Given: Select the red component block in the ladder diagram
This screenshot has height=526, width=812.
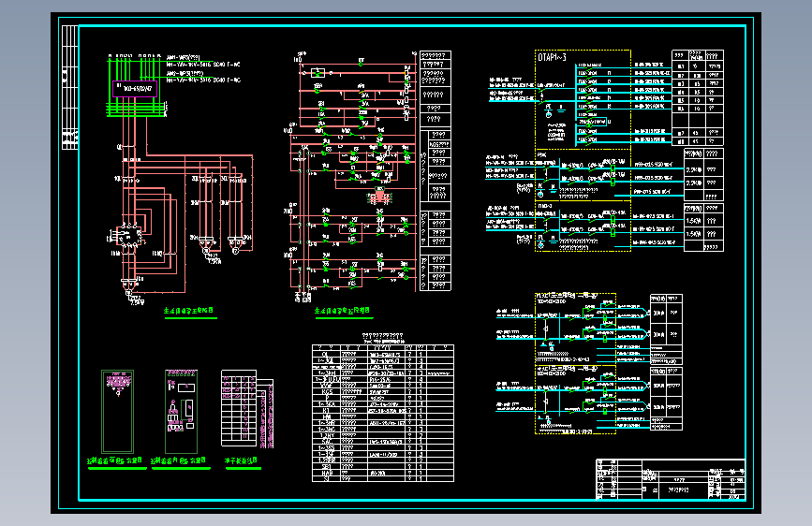Looking at the screenshot, I should [379, 197].
